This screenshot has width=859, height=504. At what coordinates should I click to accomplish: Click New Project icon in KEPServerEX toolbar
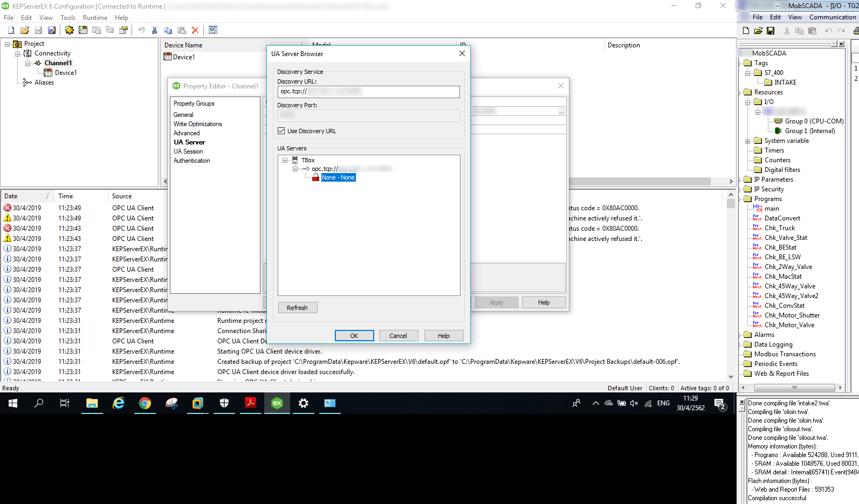(11, 30)
